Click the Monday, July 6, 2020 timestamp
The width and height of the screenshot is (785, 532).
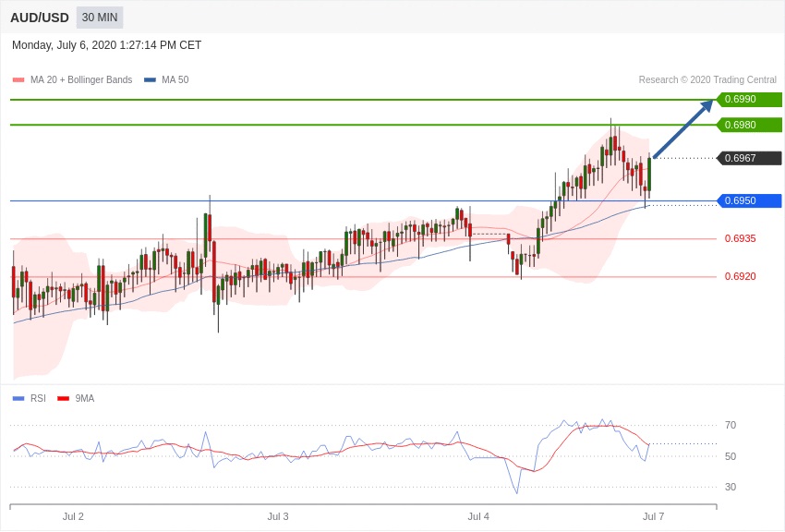pyautogui.click(x=106, y=45)
